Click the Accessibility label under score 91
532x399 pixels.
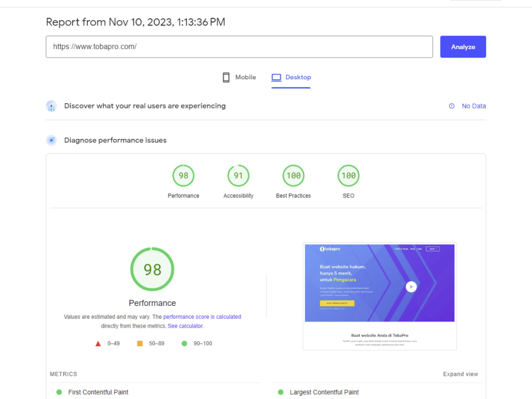[238, 196]
